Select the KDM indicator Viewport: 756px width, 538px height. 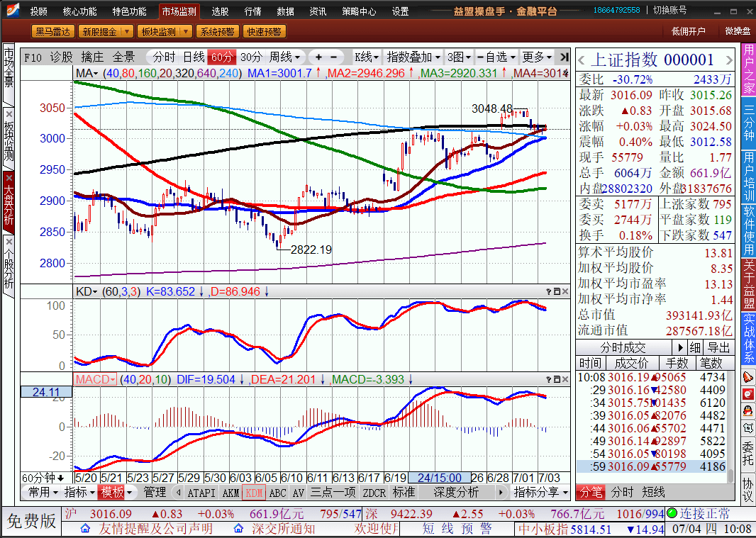(x=254, y=492)
